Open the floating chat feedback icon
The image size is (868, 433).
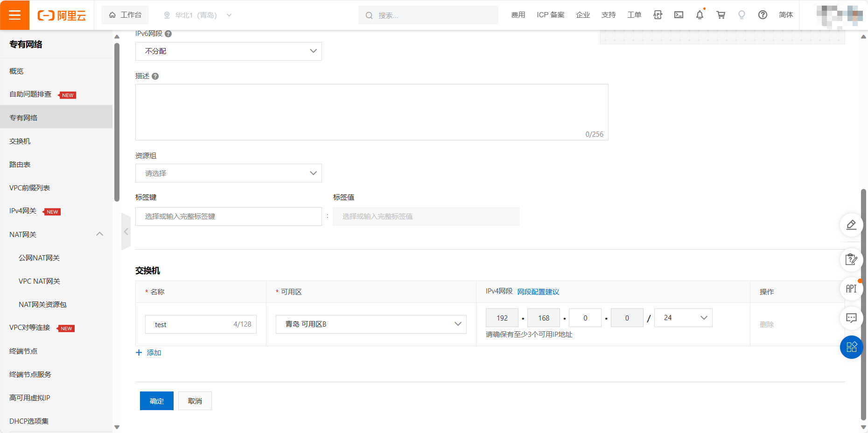pyautogui.click(x=851, y=318)
